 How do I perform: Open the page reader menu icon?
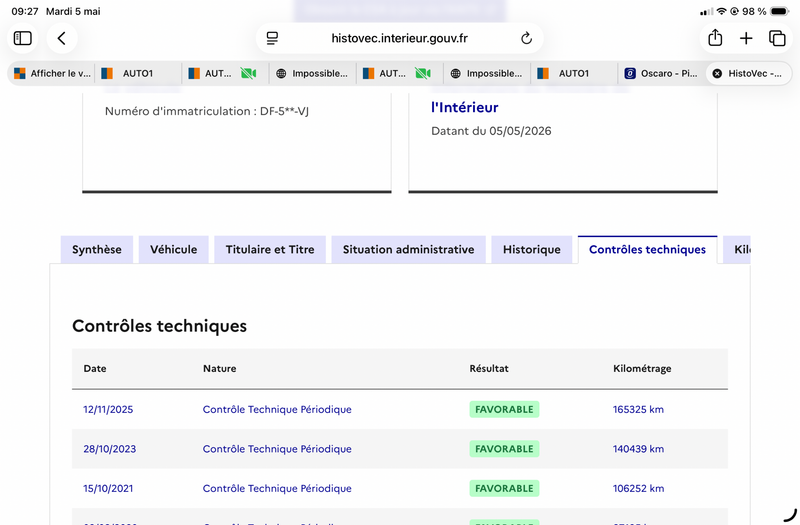point(272,38)
